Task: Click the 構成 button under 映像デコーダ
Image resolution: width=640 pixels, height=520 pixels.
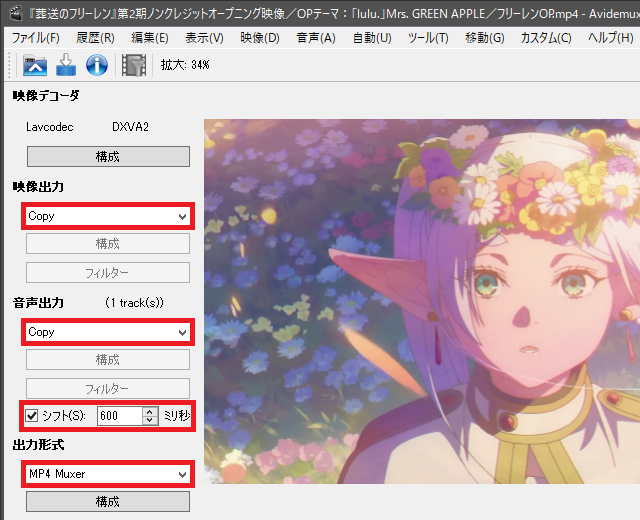Action: (x=108, y=156)
